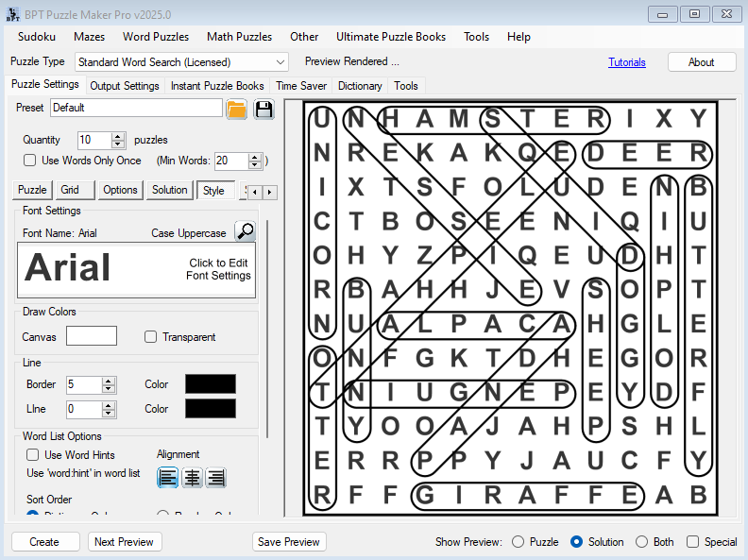Viewport: 748px width, 560px height.
Task: Select the Puzzle preview radio button
Action: pos(518,542)
